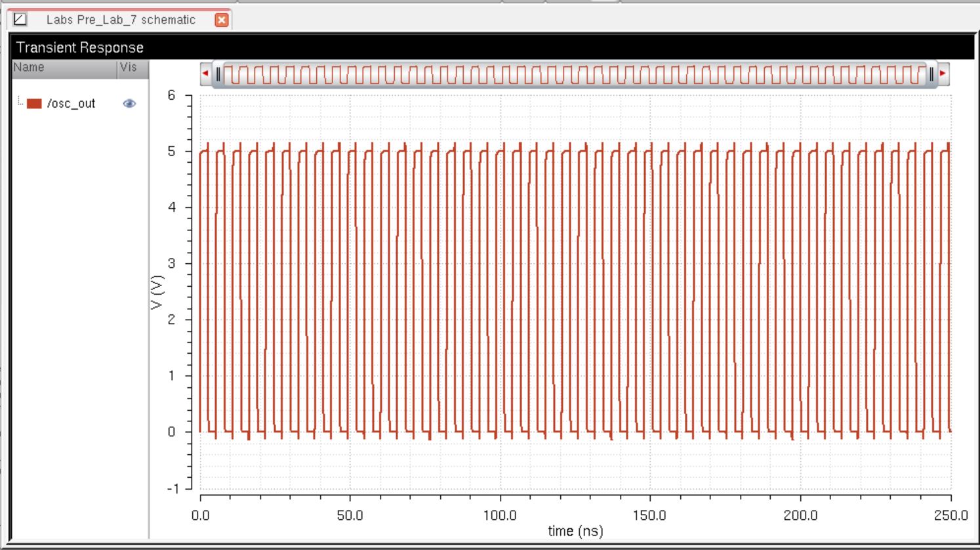Click the waveform icon on the schematic tab
This screenshot has width=980, height=550.
(x=20, y=20)
